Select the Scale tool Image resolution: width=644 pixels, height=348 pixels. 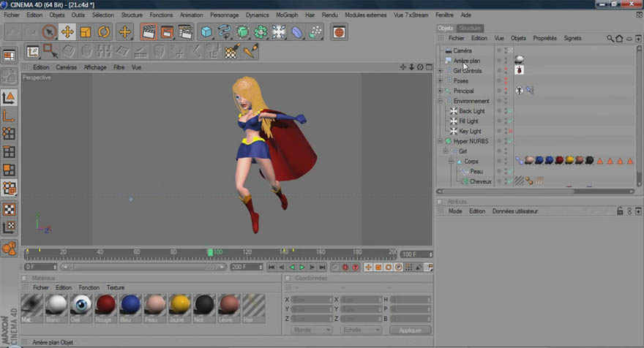[86, 32]
